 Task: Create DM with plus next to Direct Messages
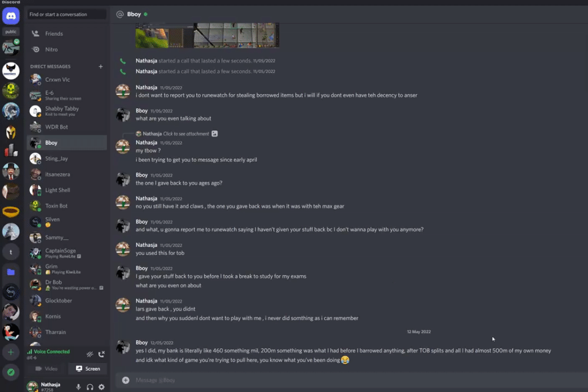point(101,67)
